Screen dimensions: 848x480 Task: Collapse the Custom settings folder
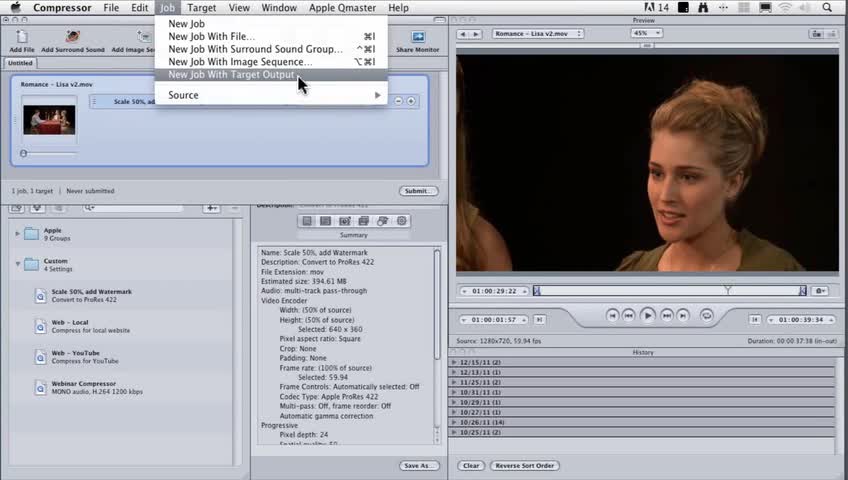(17, 264)
